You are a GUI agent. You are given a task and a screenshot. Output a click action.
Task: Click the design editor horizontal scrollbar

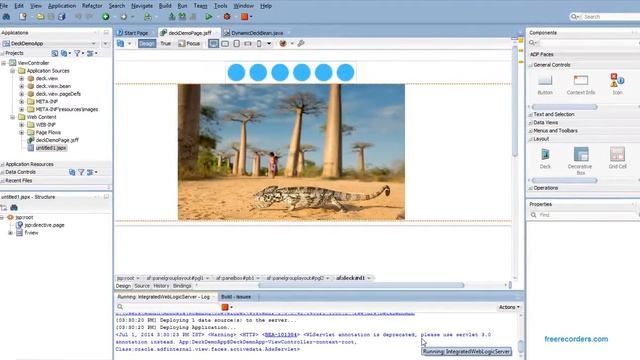[361, 285]
